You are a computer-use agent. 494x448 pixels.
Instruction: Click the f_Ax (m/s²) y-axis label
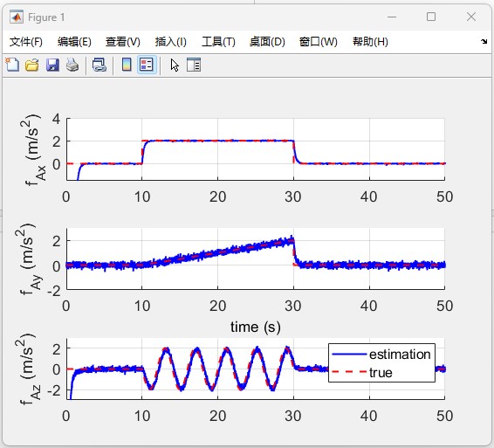click(x=33, y=149)
